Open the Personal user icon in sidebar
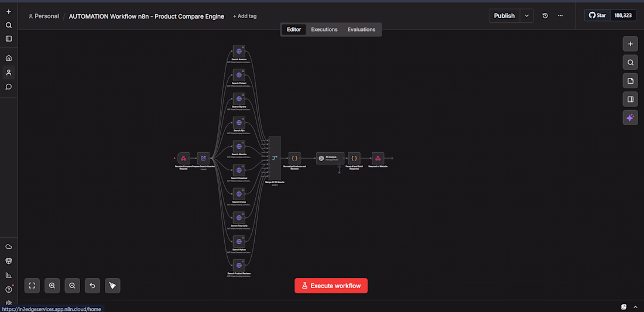 click(9, 72)
